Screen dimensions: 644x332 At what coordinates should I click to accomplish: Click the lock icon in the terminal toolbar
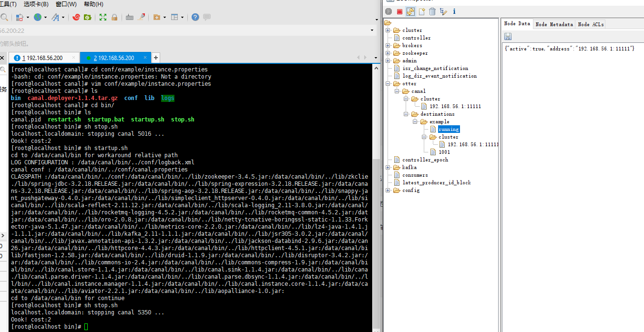(x=114, y=17)
